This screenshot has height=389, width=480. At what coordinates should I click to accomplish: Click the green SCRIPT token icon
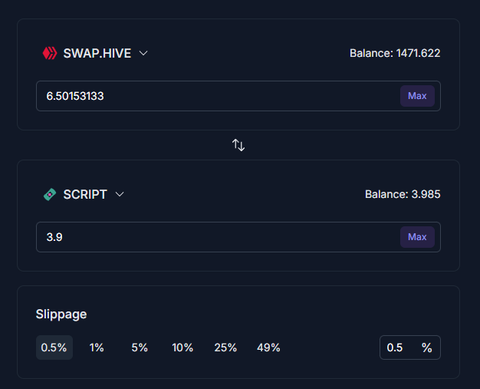click(50, 194)
